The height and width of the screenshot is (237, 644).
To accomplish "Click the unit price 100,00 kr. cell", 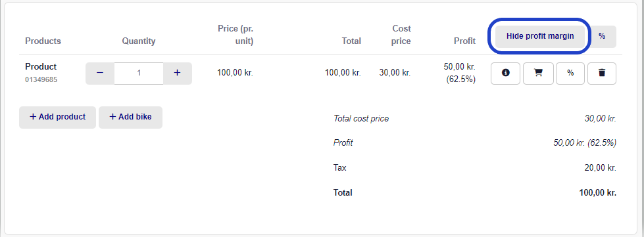I will [x=235, y=73].
